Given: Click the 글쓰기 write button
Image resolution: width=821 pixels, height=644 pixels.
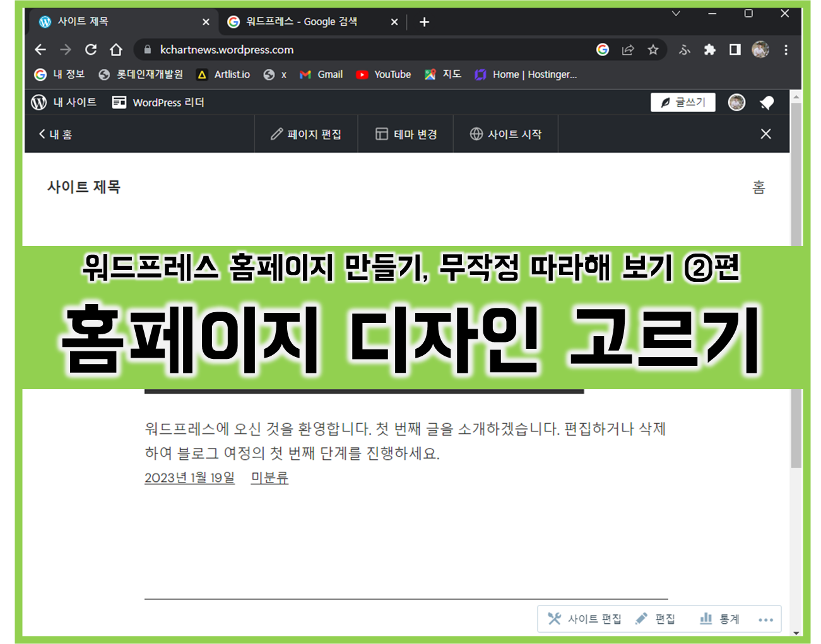Looking at the screenshot, I should point(683,102).
